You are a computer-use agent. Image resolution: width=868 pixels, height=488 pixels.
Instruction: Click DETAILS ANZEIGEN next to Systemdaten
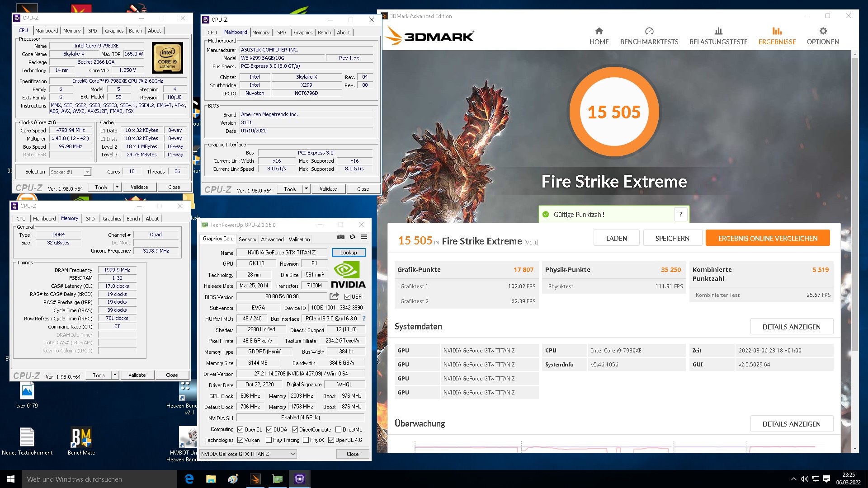pyautogui.click(x=791, y=327)
